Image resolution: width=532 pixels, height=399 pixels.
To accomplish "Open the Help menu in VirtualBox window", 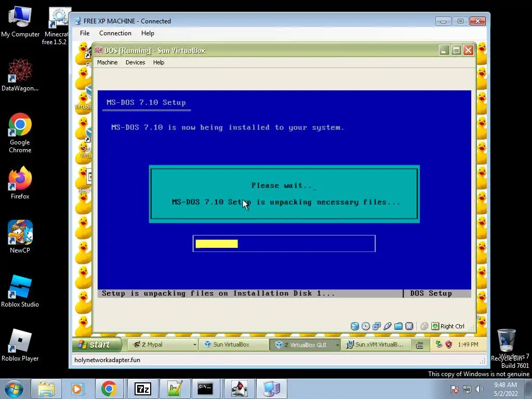I will pyautogui.click(x=158, y=62).
